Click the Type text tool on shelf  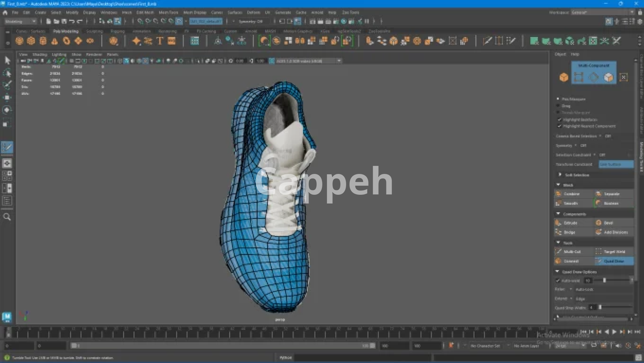[x=160, y=41]
